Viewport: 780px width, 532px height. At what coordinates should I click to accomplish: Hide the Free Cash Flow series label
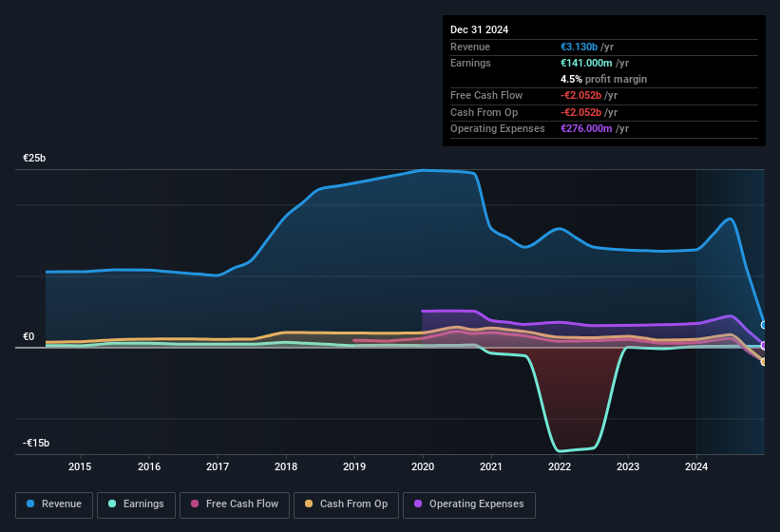click(x=242, y=504)
